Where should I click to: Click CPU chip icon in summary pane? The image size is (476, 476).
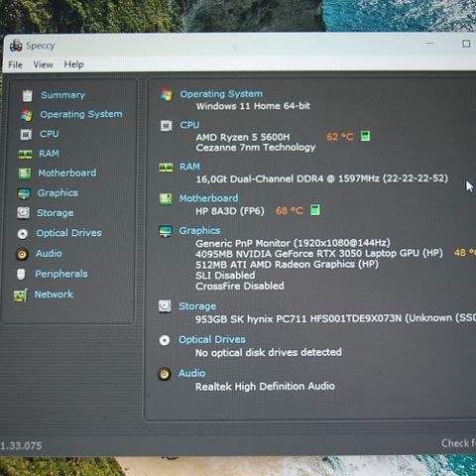click(x=167, y=126)
